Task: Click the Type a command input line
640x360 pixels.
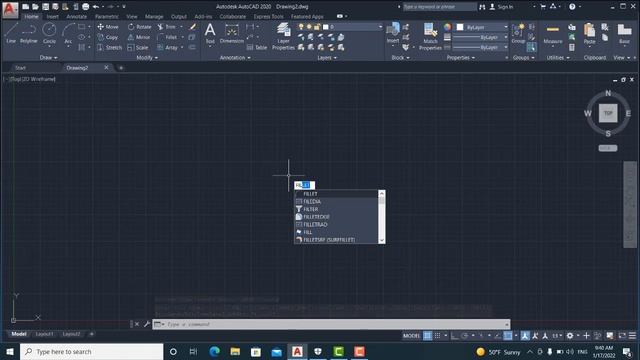Action: pos(331,324)
